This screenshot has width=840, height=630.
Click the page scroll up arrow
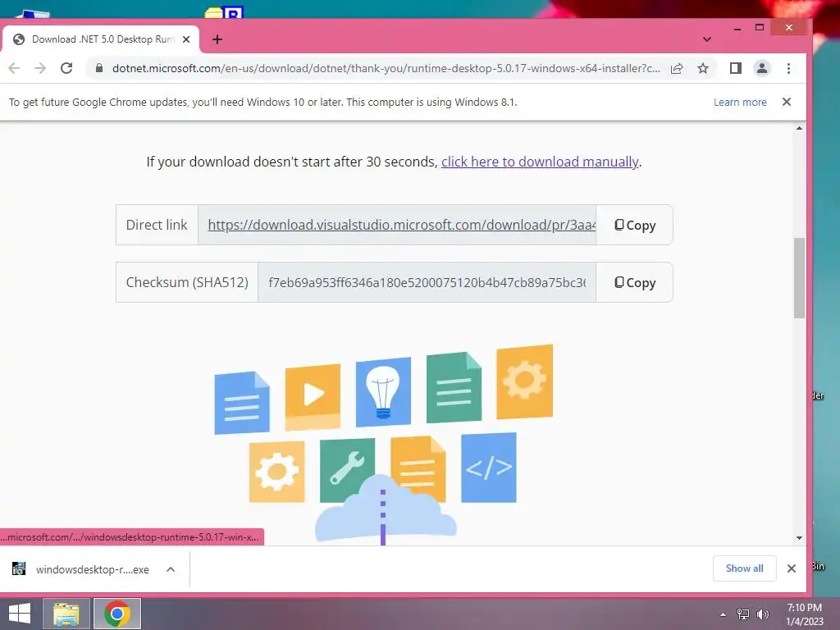[x=799, y=128]
